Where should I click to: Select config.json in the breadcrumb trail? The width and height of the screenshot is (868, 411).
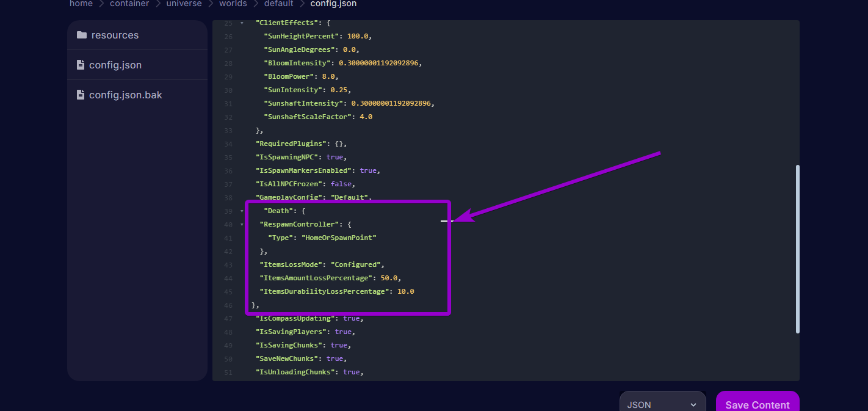(x=333, y=4)
